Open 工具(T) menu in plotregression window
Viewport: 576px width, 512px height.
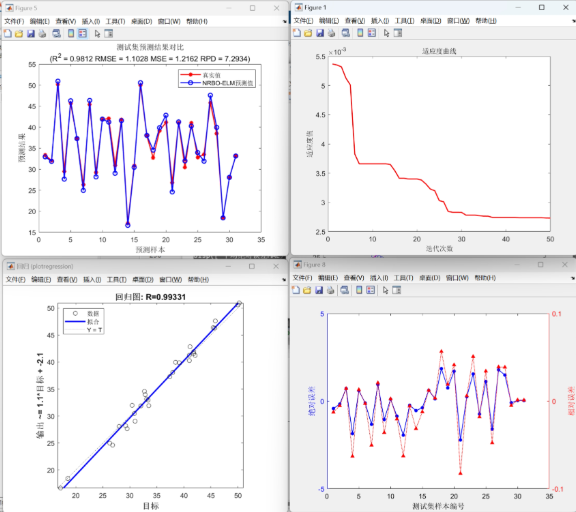click(116, 280)
